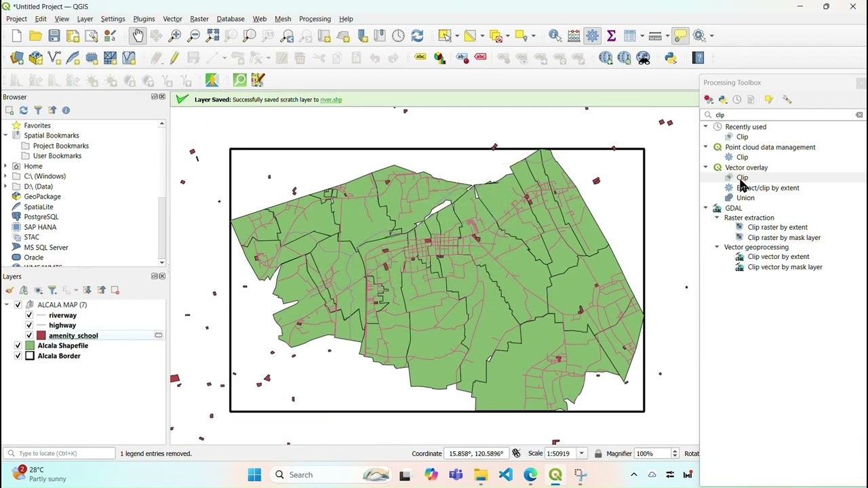The image size is (868, 488).
Task: Uncheck the amenity_school layer checkbox
Action: pos(29,335)
